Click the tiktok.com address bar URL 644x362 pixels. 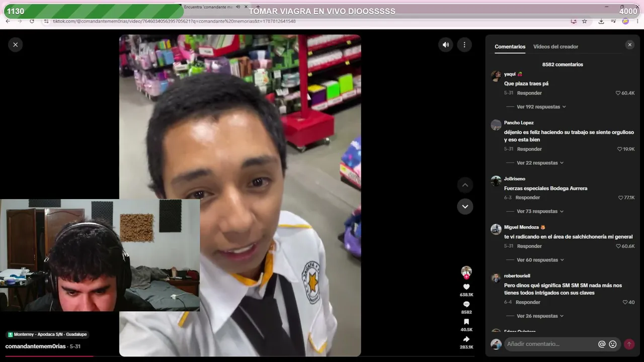click(x=175, y=21)
